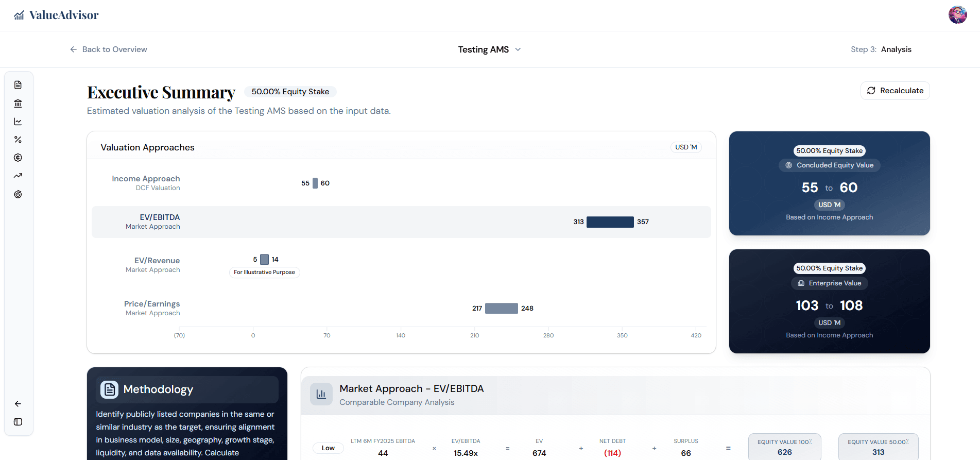Expand the Testing AMS dropdown
This screenshot has width=980, height=460.
(x=489, y=49)
